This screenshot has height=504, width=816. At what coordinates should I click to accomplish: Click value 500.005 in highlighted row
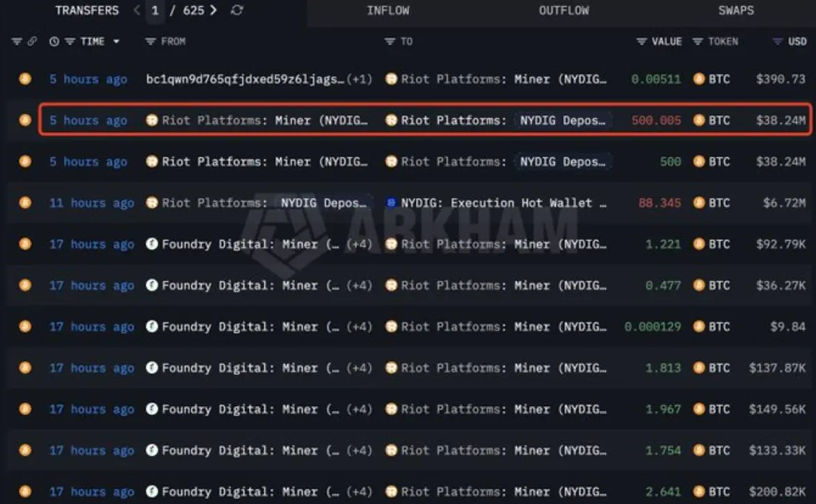[656, 121]
